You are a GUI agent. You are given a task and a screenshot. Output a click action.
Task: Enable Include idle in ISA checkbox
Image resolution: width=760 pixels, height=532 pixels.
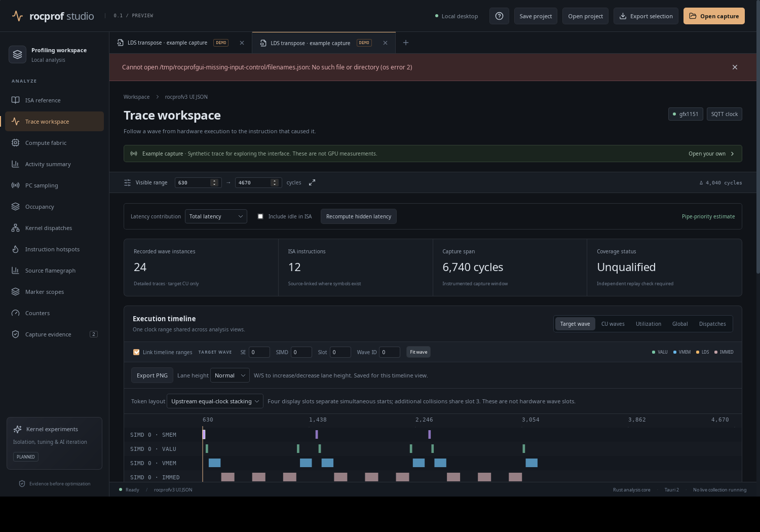click(260, 216)
